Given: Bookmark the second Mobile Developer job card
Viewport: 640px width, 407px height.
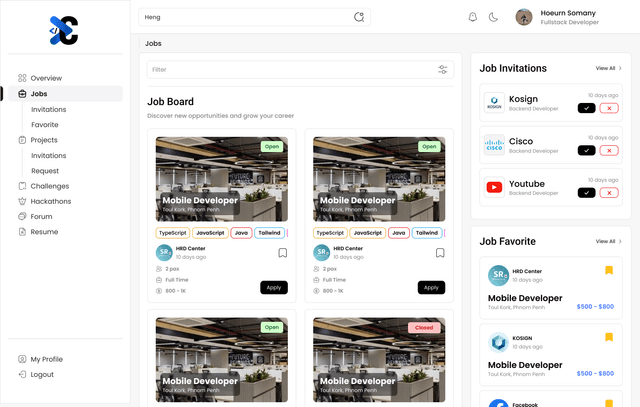Looking at the screenshot, I should pyautogui.click(x=440, y=253).
